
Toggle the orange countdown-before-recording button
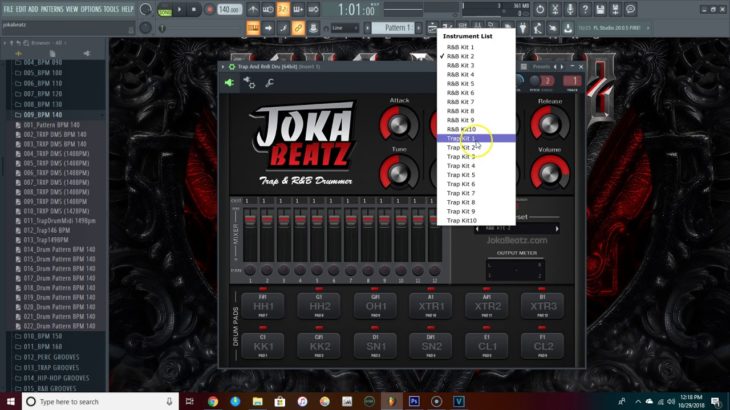pos(283,9)
